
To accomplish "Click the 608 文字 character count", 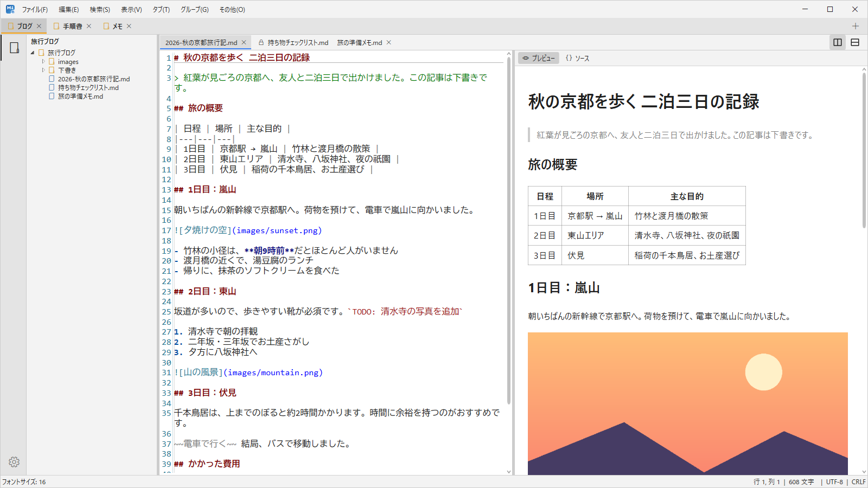I will click(x=801, y=481).
